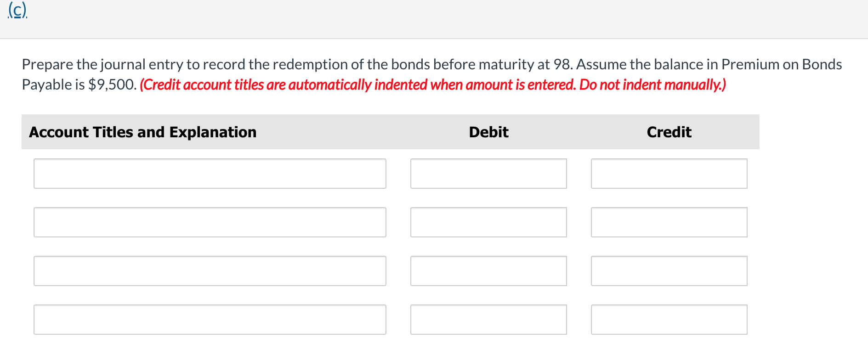868x360 pixels.
Task: Click the journal entry table header row
Action: coord(391,132)
